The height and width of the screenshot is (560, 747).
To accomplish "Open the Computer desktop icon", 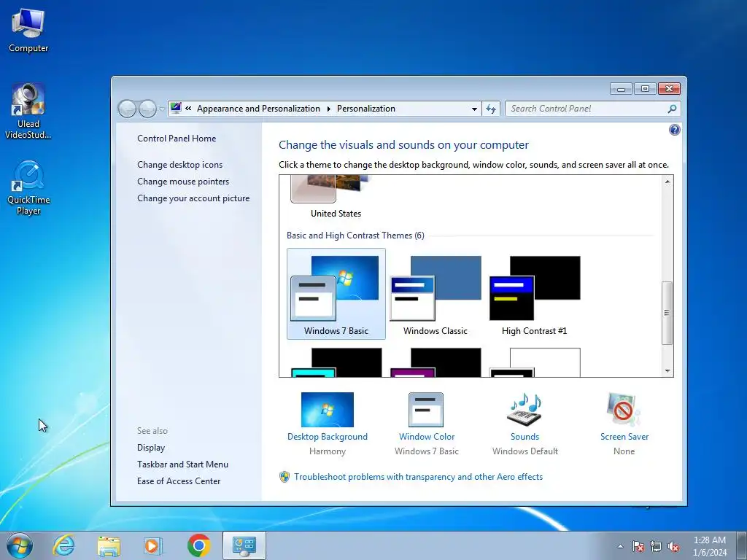I will click(x=28, y=30).
